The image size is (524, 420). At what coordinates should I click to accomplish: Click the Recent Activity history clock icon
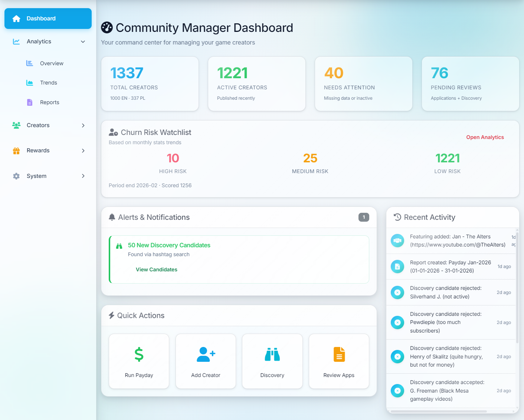(x=397, y=217)
